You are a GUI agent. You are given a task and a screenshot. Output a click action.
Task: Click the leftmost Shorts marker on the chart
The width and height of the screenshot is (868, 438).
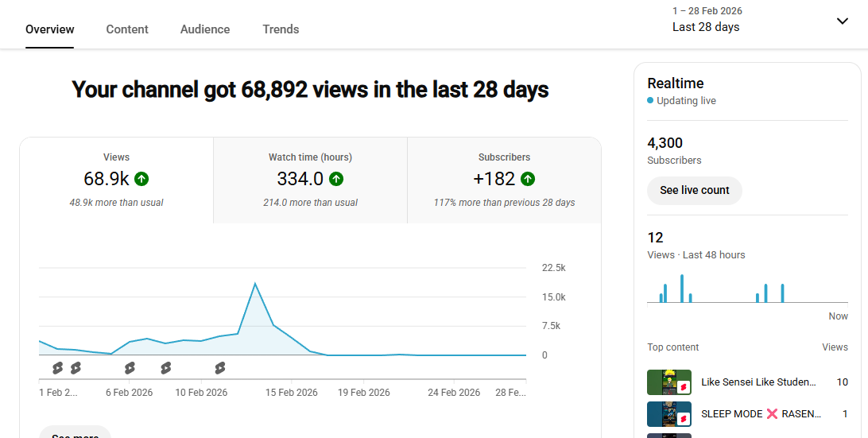point(57,368)
